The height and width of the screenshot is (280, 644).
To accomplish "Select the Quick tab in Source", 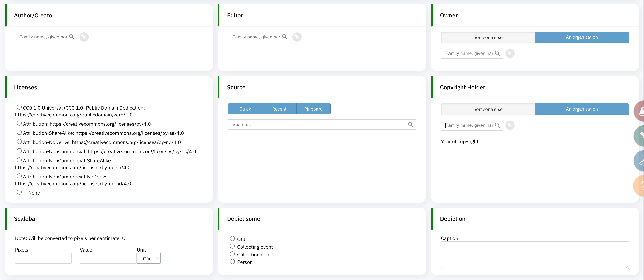I will (245, 109).
